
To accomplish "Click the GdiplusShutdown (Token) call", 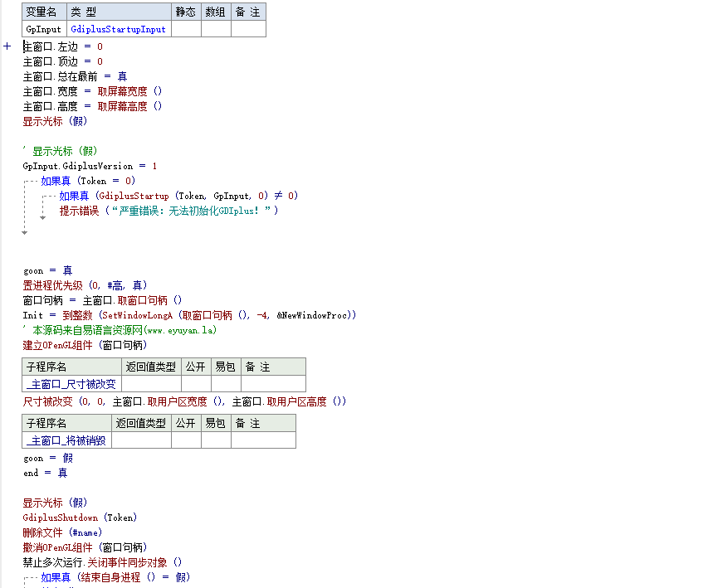I will (80, 518).
